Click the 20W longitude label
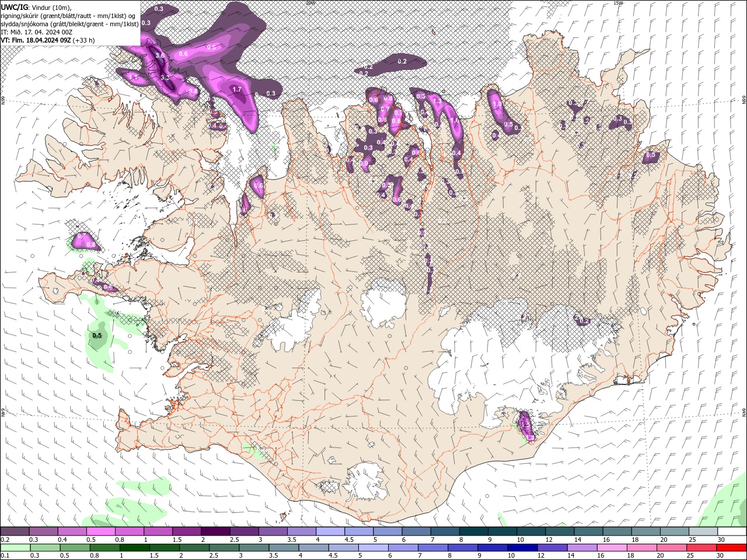Image resolution: width=747 pixels, height=560 pixels. click(310, 3)
